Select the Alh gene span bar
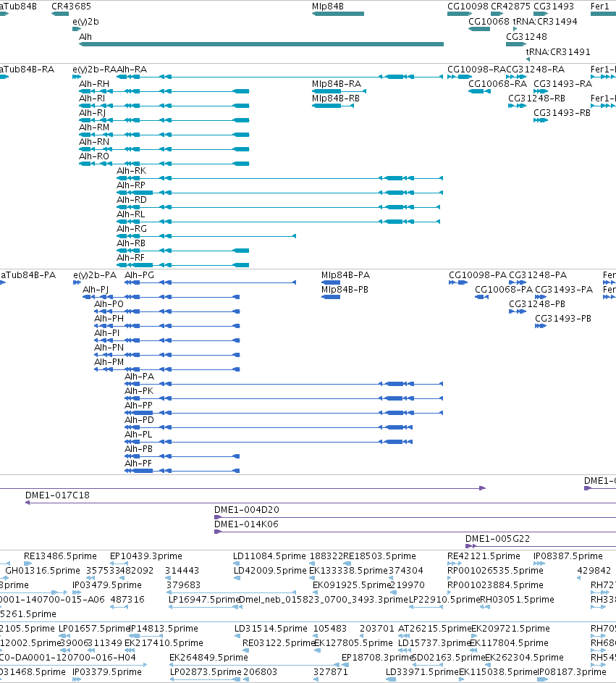Image resolution: width=616 pixels, height=683 pixels. point(261,44)
